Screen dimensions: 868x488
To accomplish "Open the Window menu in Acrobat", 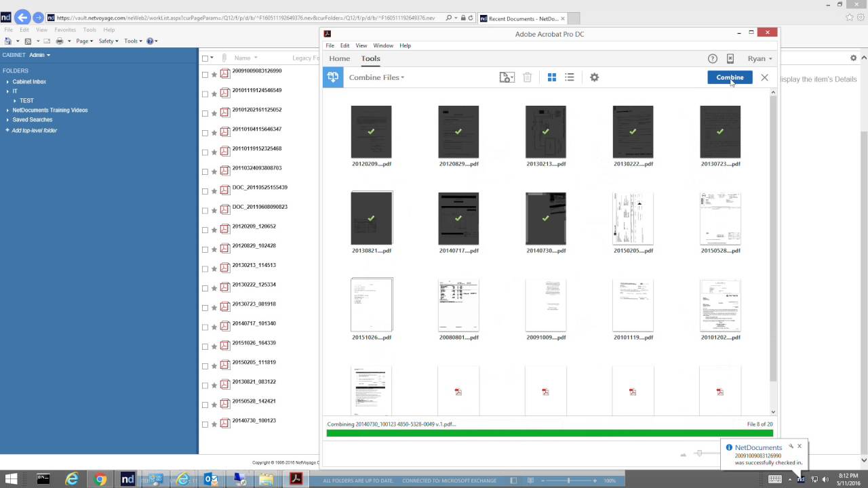I will [383, 45].
